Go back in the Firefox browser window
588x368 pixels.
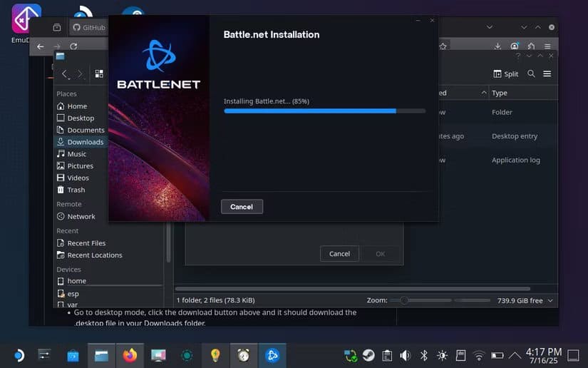pyautogui.click(x=40, y=46)
